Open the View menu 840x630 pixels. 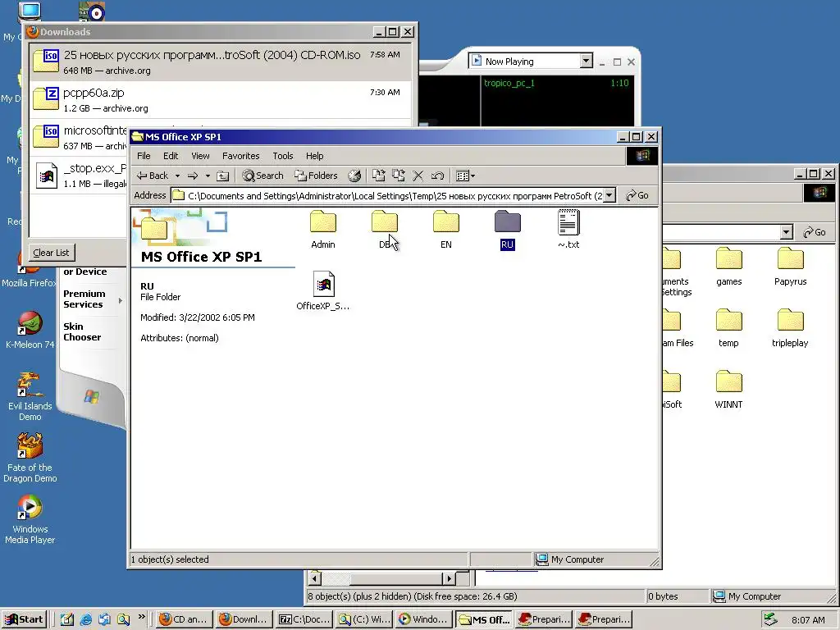tap(200, 156)
